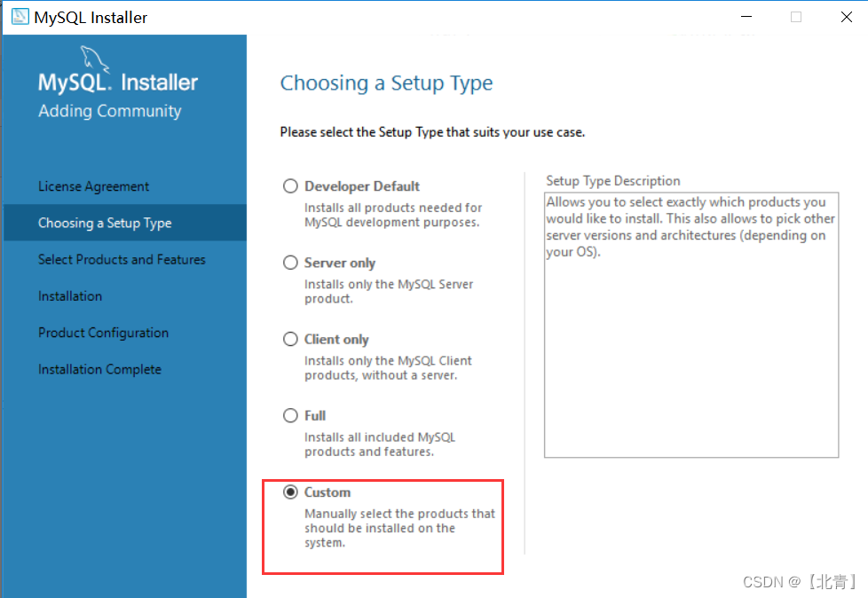Choose the Server only setup type
This screenshot has width=868, height=598.
tap(290, 263)
